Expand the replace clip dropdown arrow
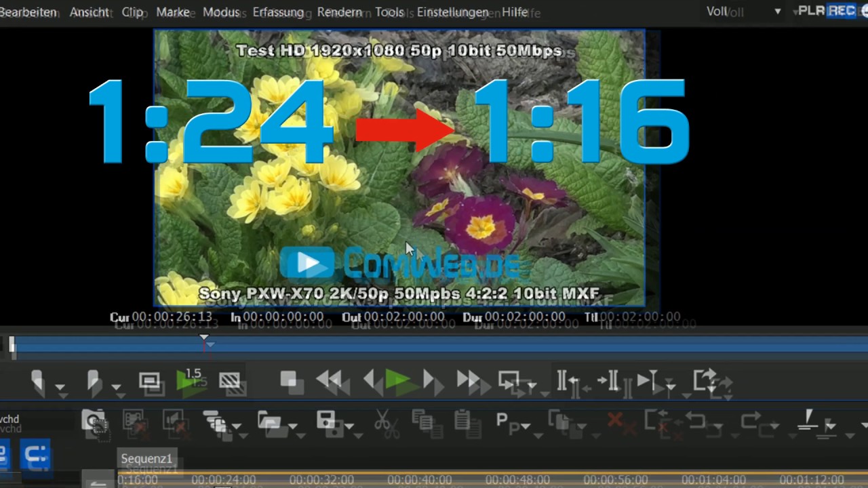 point(582,426)
